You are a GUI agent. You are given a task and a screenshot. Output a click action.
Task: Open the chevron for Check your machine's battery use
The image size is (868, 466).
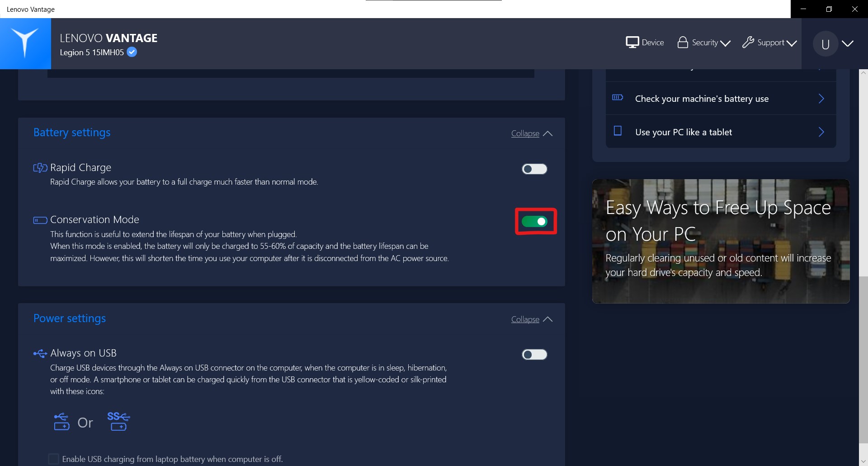coord(821,99)
